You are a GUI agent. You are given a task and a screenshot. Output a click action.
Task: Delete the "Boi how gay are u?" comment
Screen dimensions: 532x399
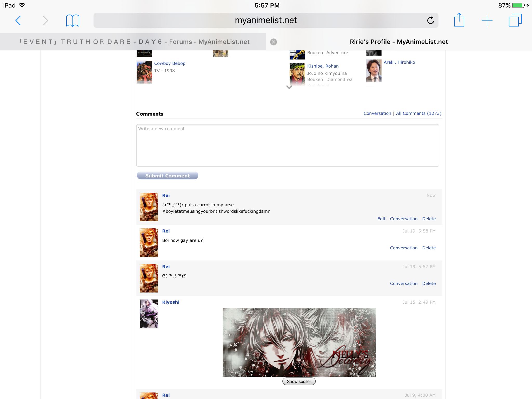point(429,248)
